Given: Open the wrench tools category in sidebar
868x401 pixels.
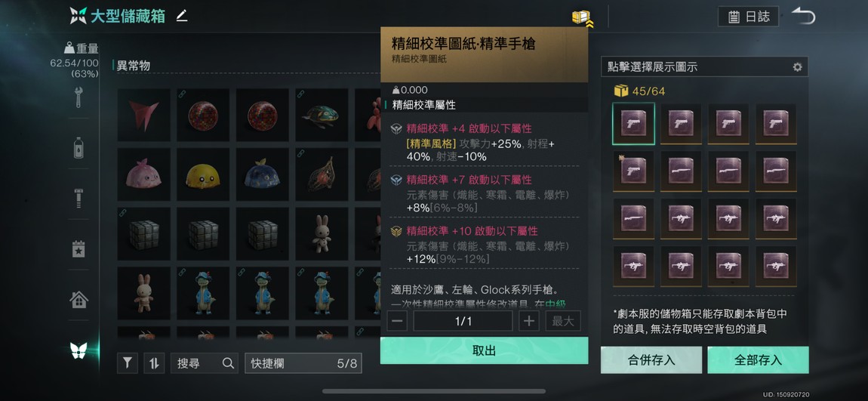Looking at the screenshot, I should tap(78, 97).
